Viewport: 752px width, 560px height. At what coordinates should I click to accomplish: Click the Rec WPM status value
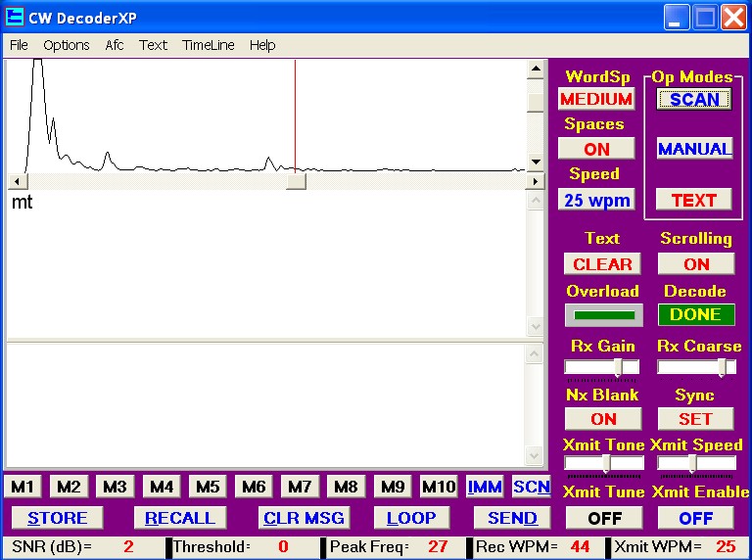pos(580,546)
